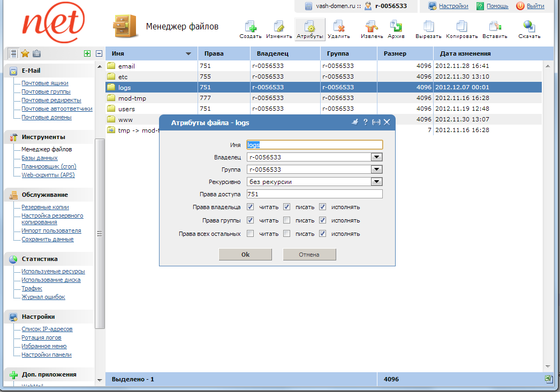Disable писать for Права владельца
This screenshot has height=392, width=560.
click(x=286, y=207)
